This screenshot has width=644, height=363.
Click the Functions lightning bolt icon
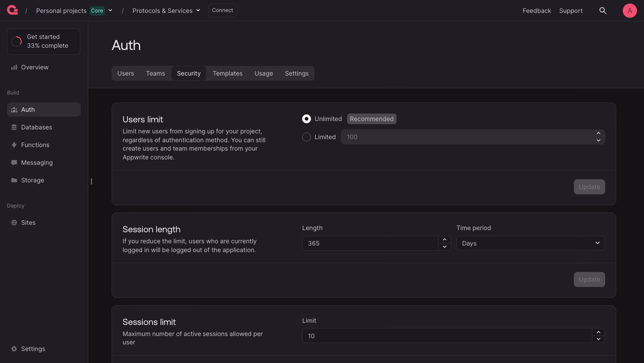pos(14,145)
